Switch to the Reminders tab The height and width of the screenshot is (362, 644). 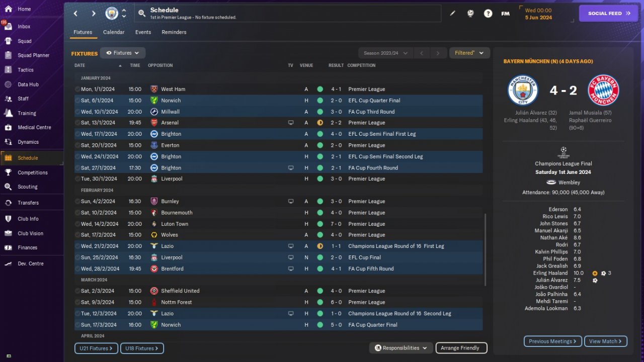click(174, 32)
